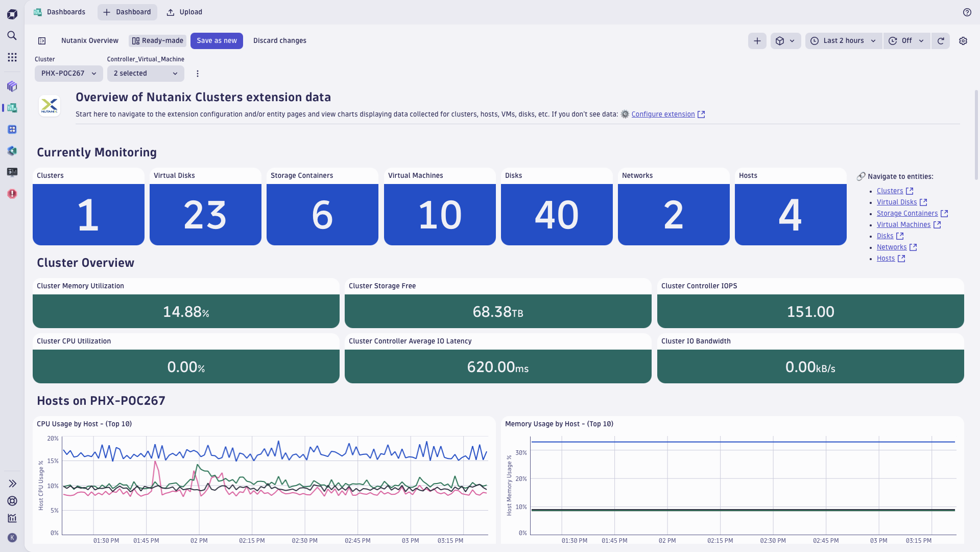
Task: Open the chart analytics icon in sidebar
Action: click(x=12, y=518)
